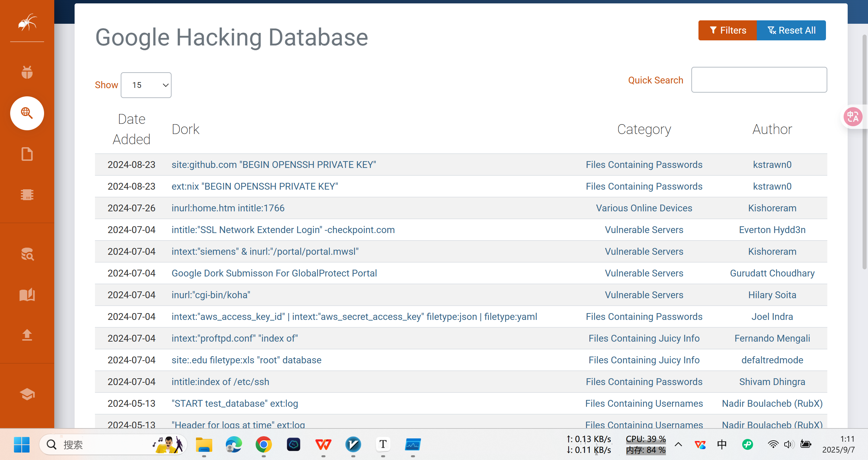This screenshot has height=460, width=868.
Task: Open the SearchSploit Manual book icon
Action: pyautogui.click(x=27, y=294)
